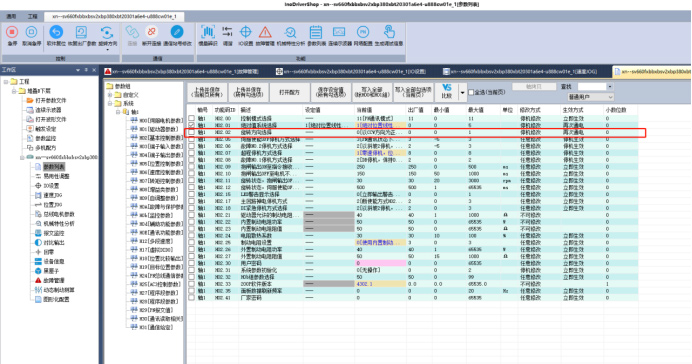Open IO设置 crosshair icon in ribbon
Screen dimensions: 692x364
[245, 35]
